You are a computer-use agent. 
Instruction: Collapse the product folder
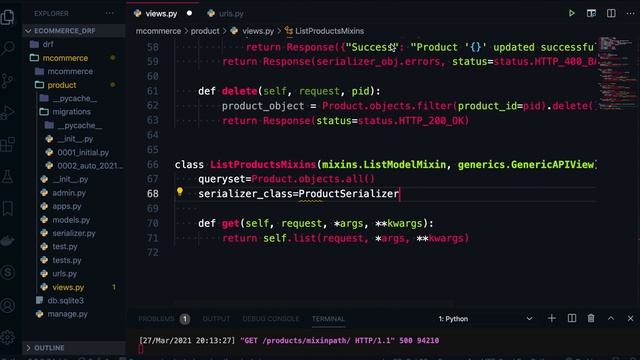tap(61, 85)
